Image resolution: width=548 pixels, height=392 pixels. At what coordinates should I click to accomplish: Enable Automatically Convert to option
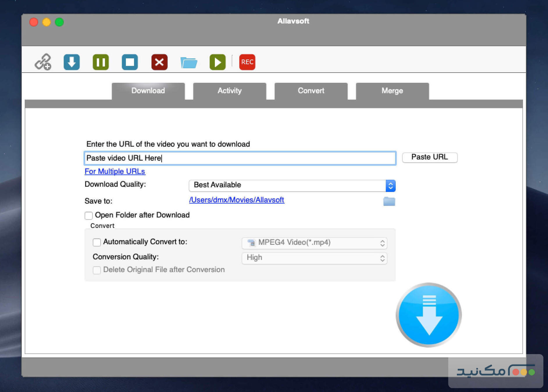click(x=96, y=242)
